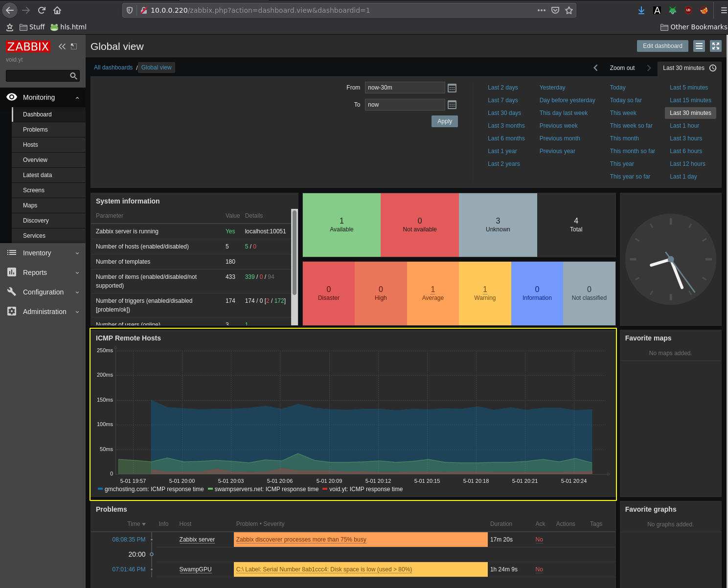Image resolution: width=728 pixels, height=588 pixels.
Task: Open calendar picker for To field
Action: (452, 105)
